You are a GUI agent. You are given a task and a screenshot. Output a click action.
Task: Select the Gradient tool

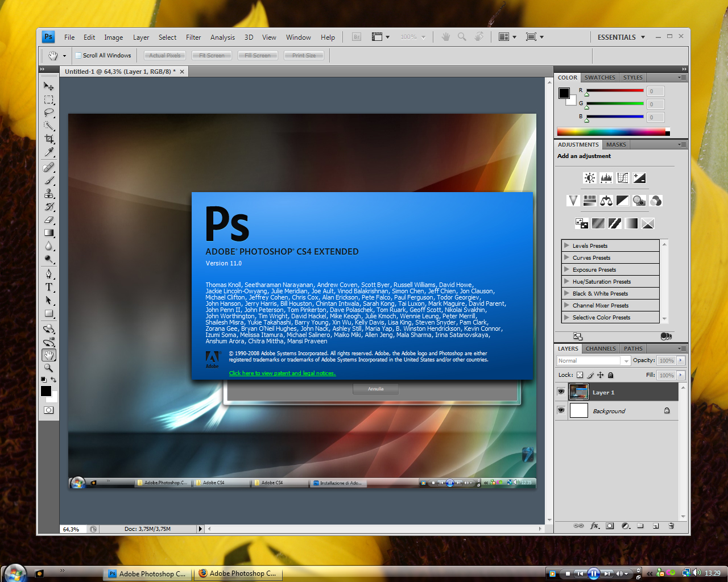(49, 232)
